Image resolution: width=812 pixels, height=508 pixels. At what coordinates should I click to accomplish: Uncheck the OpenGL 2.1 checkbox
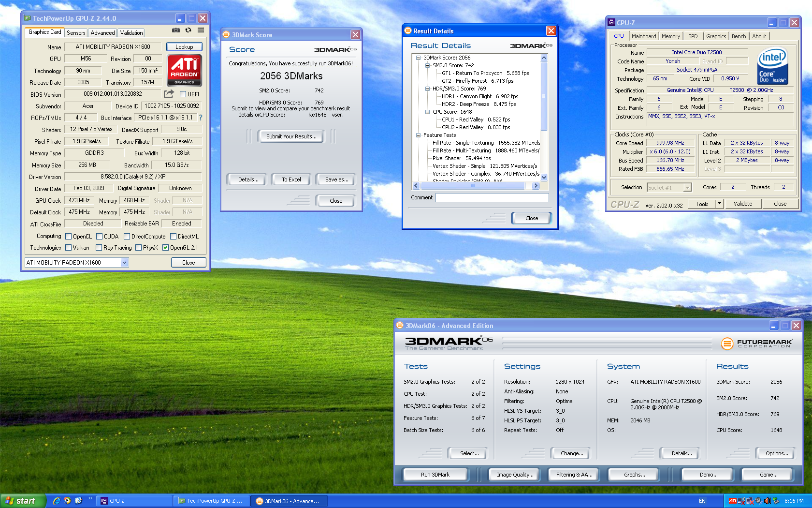[165, 248]
